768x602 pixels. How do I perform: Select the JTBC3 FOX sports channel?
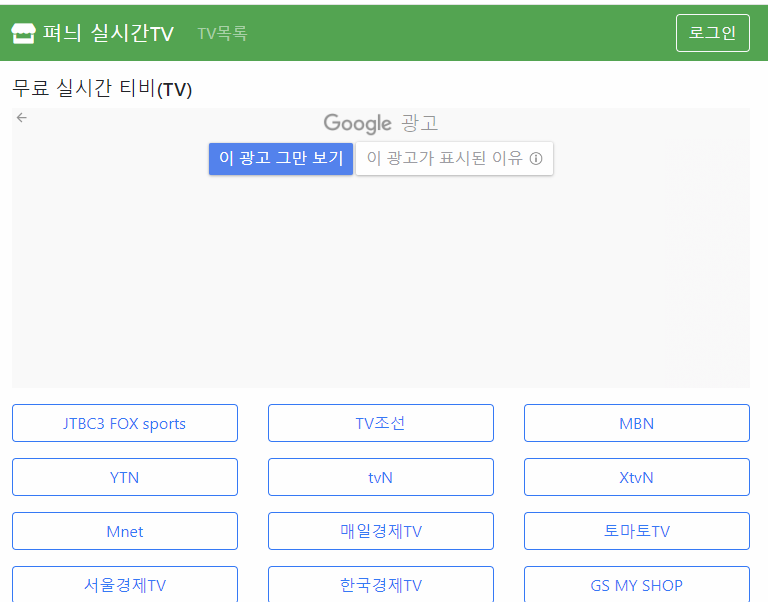click(125, 423)
